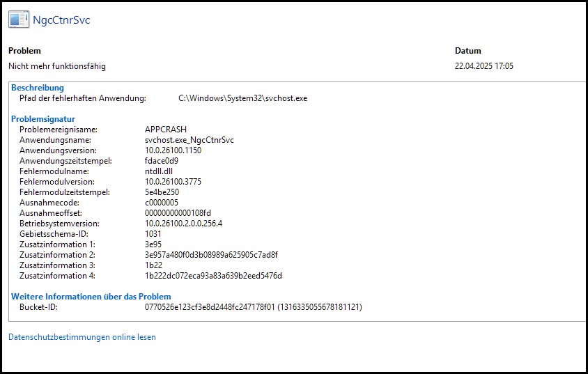
Task: Select the path C:\Windows\System32\svchost.exe
Action: [x=242, y=98]
